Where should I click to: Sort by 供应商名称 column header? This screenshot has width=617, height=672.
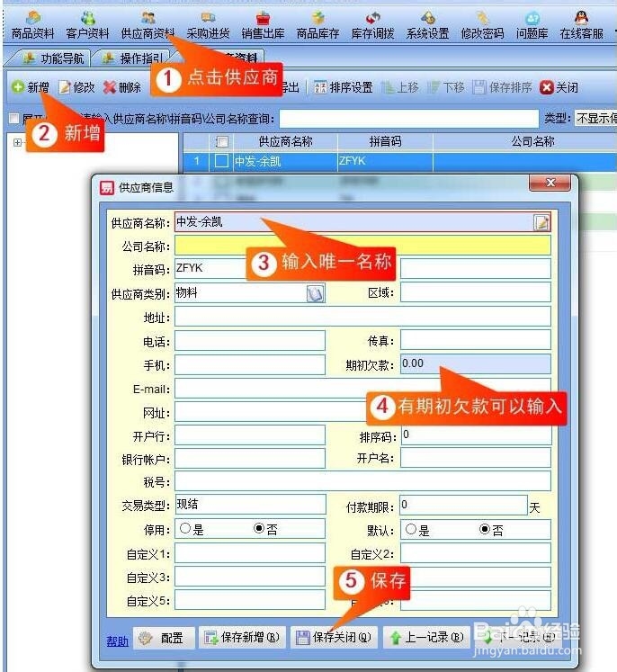tap(285, 141)
